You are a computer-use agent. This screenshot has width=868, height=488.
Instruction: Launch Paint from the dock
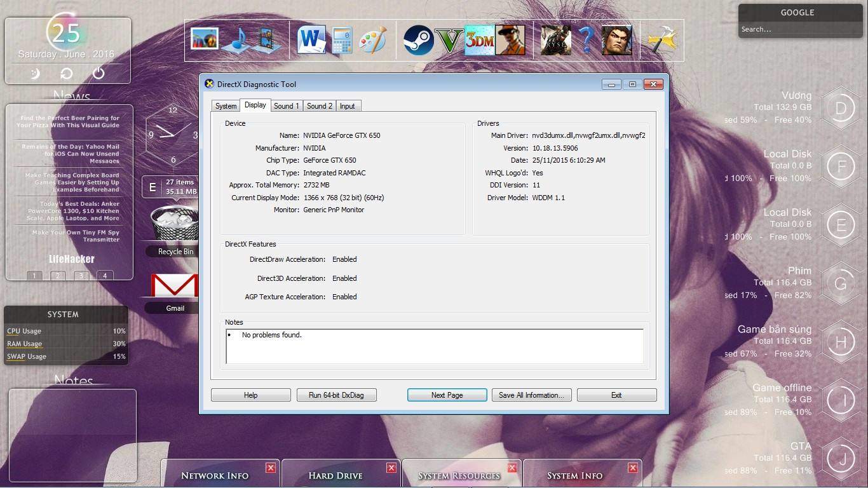(x=372, y=40)
